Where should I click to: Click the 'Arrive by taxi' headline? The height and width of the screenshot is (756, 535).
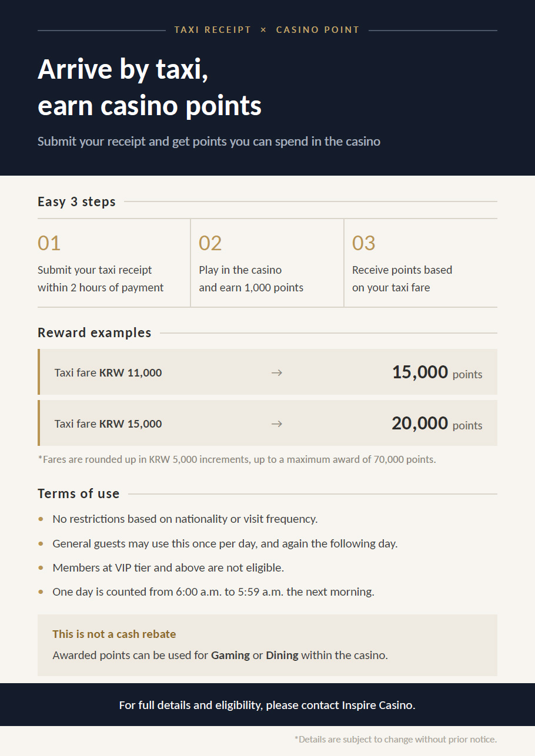(150, 88)
